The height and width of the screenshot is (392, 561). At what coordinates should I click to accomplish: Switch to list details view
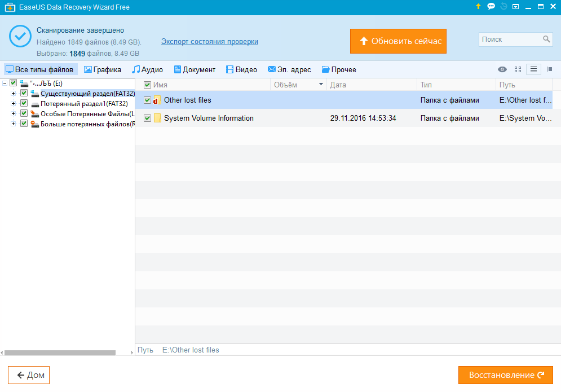533,69
